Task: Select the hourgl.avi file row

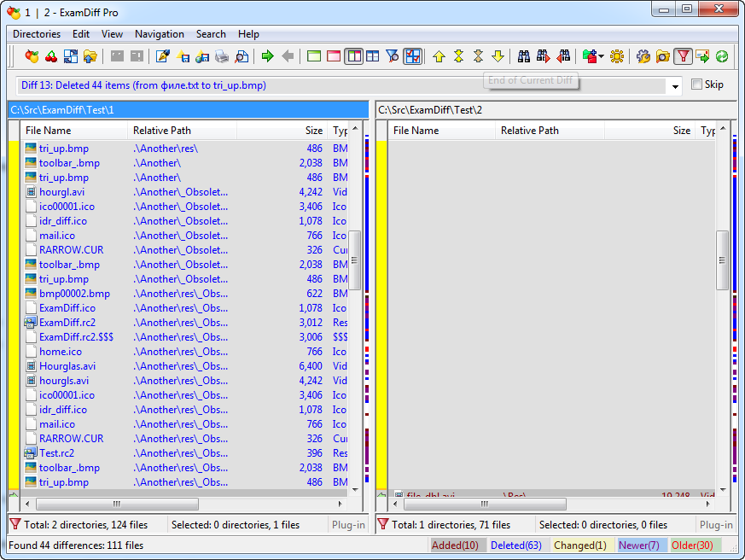Action: tap(185, 192)
